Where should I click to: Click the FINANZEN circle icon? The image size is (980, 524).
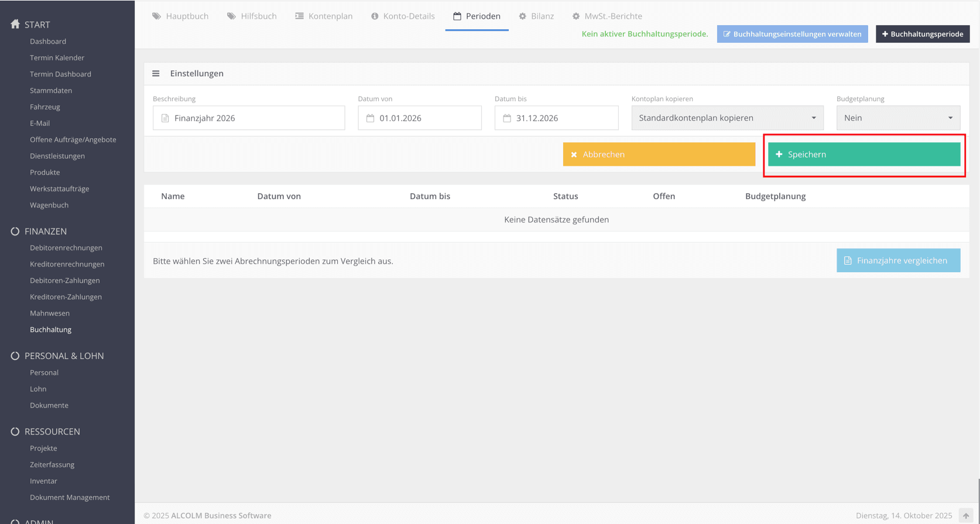pyautogui.click(x=15, y=231)
